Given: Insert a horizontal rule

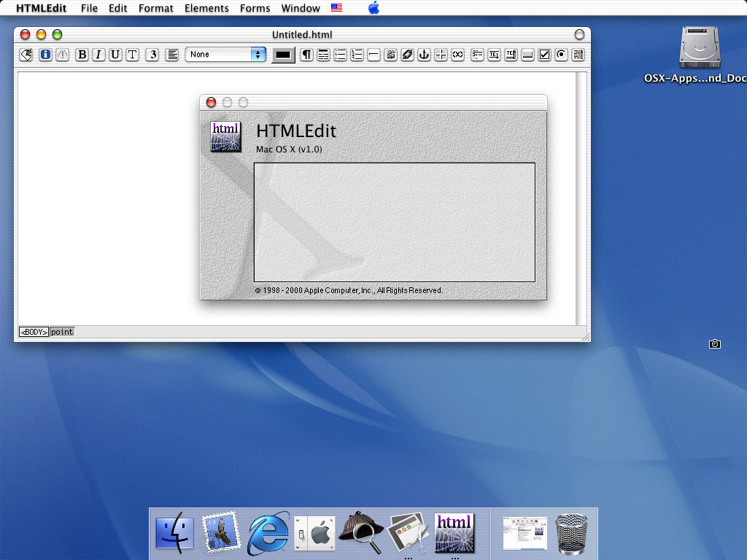Looking at the screenshot, I should 374,55.
